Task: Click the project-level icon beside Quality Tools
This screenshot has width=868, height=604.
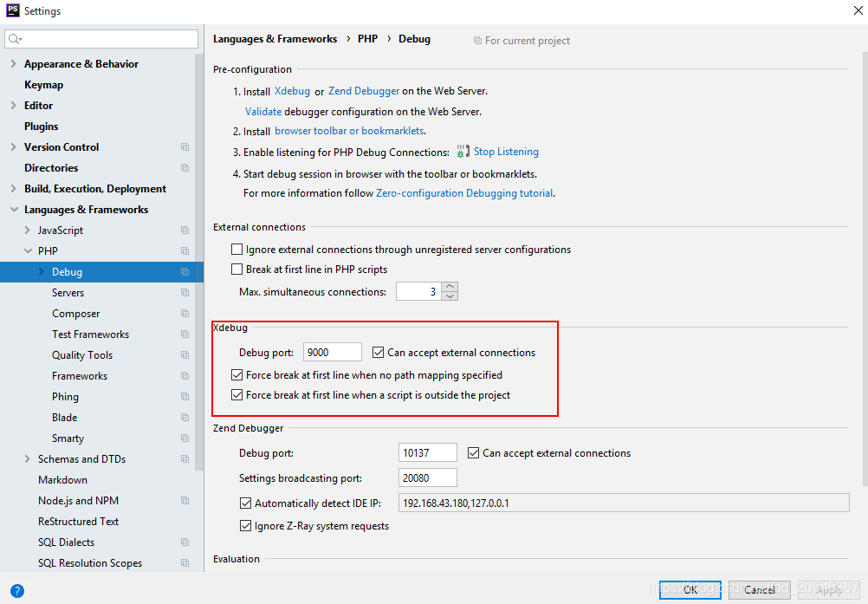Action: click(x=185, y=355)
